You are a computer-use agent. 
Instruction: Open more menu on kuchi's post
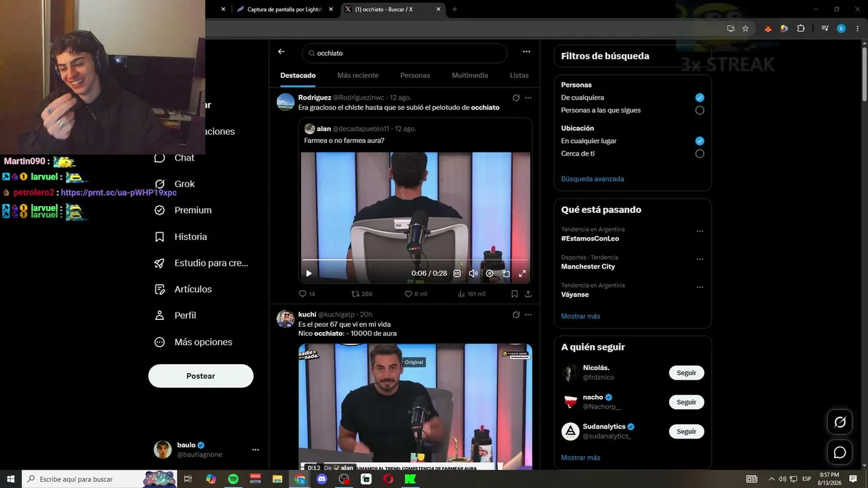528,314
